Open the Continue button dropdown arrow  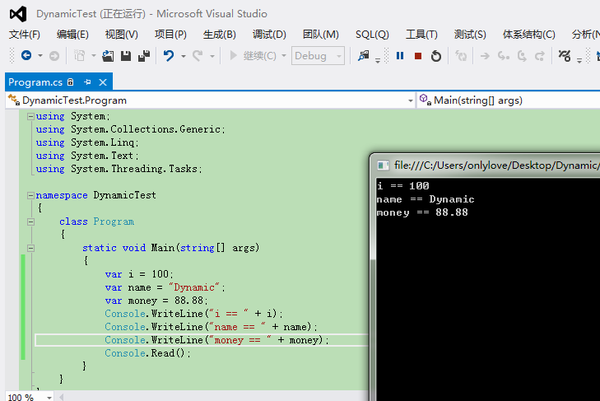(284, 56)
